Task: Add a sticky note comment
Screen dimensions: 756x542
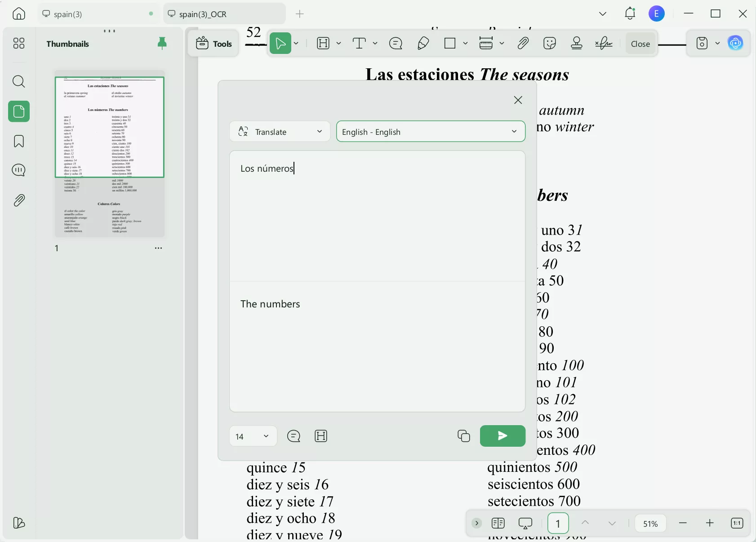Action: coord(396,43)
